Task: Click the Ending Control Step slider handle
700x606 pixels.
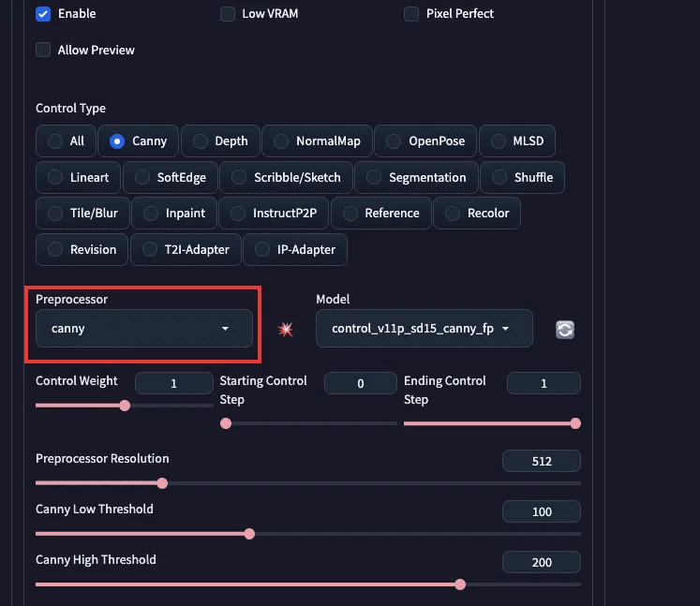Action: click(x=575, y=423)
